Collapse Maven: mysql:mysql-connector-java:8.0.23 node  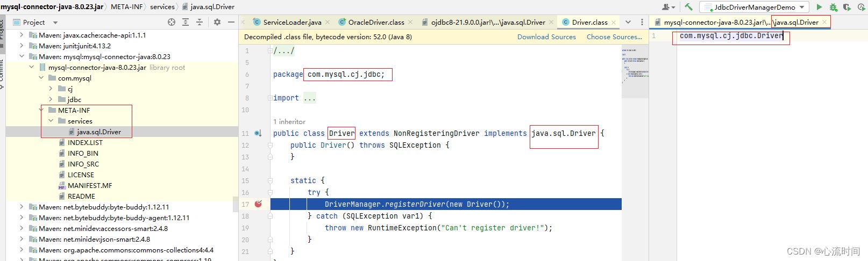(x=22, y=56)
